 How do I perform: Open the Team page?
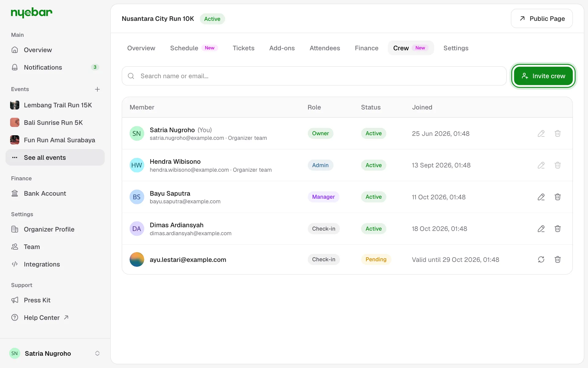(x=55, y=247)
